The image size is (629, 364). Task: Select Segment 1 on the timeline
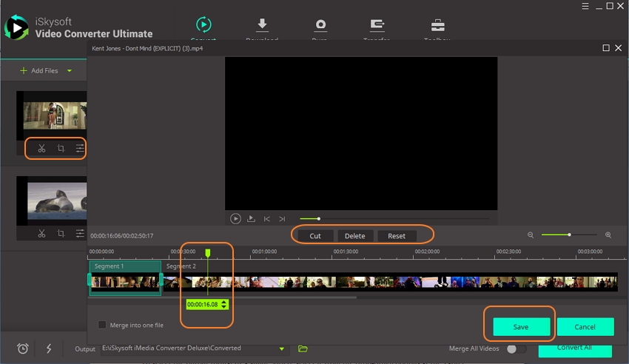click(x=124, y=280)
